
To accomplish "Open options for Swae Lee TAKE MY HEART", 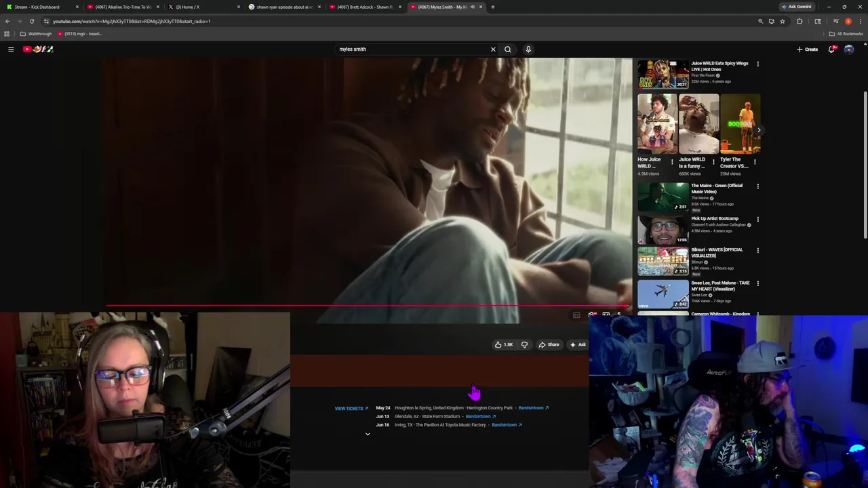I will [758, 283].
